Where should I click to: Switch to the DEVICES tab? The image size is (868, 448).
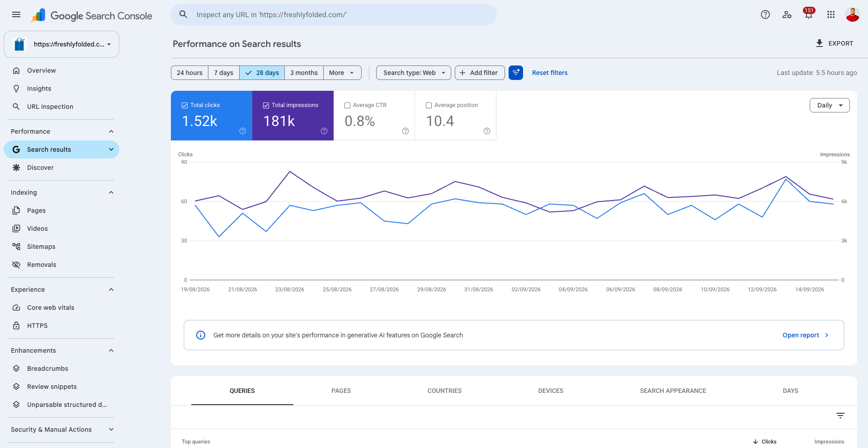[551, 391]
